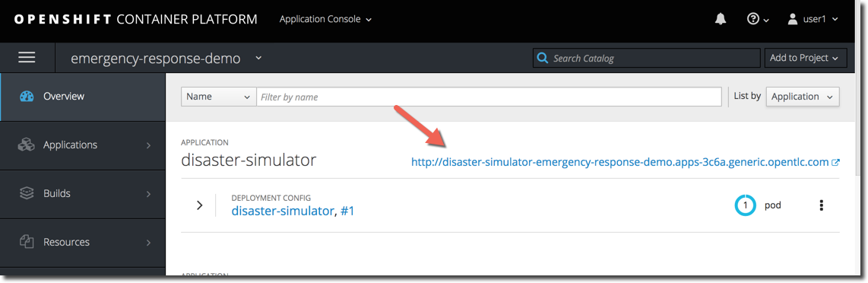Image resolution: width=868 pixels, height=283 pixels.
Task: Click the disaster-simulator deployment config link
Action: (x=283, y=211)
